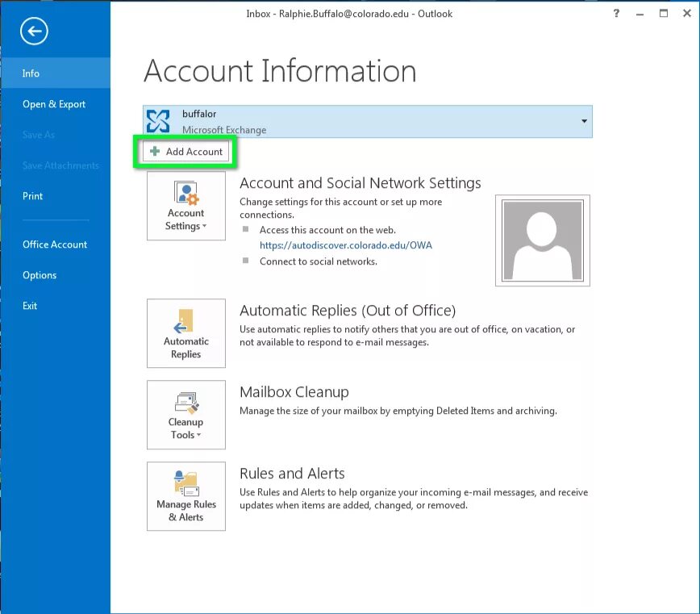700x614 pixels.
Task: Click the Cleanup Tools brush icon
Action: pyautogui.click(x=187, y=403)
